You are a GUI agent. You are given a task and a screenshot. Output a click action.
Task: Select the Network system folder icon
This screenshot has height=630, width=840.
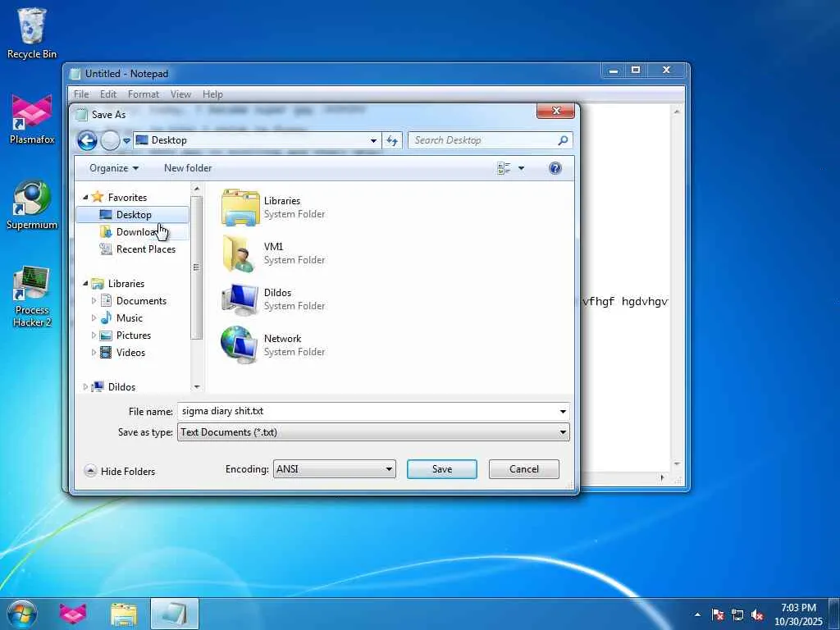(x=239, y=345)
